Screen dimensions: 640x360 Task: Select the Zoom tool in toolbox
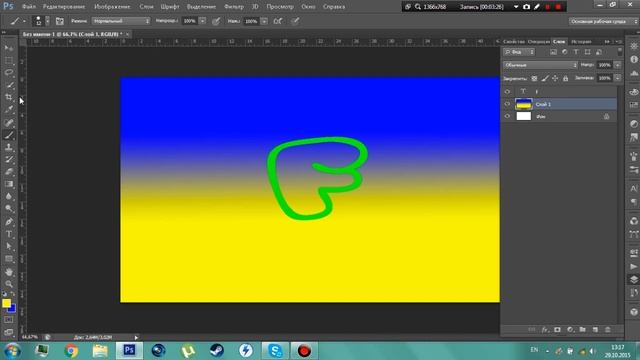point(9,284)
